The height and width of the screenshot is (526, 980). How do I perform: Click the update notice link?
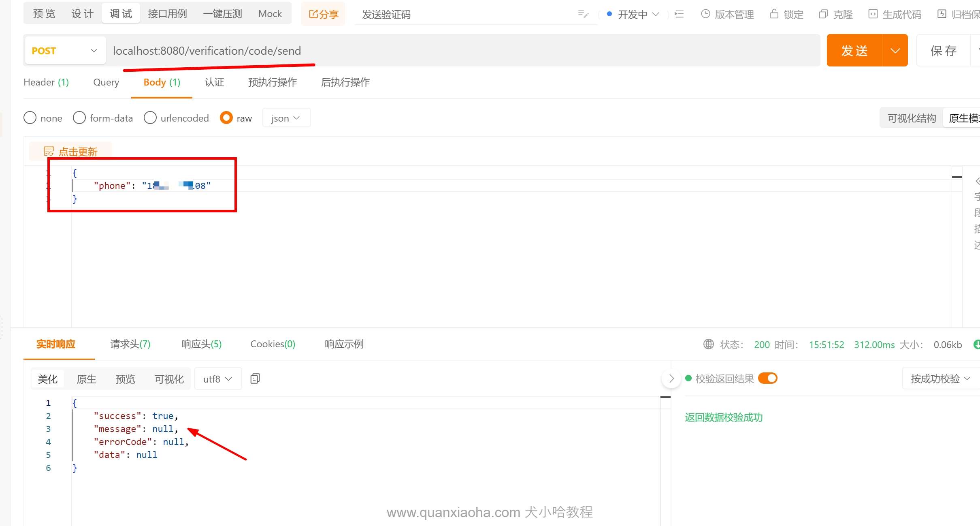click(x=78, y=152)
